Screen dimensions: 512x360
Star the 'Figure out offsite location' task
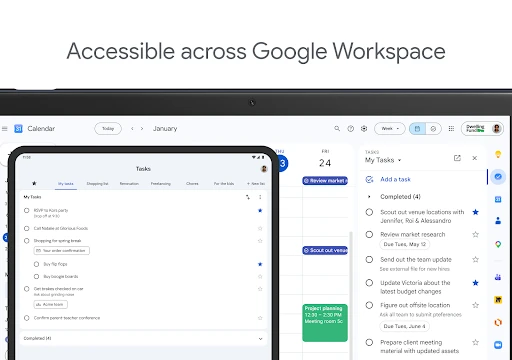point(476,305)
